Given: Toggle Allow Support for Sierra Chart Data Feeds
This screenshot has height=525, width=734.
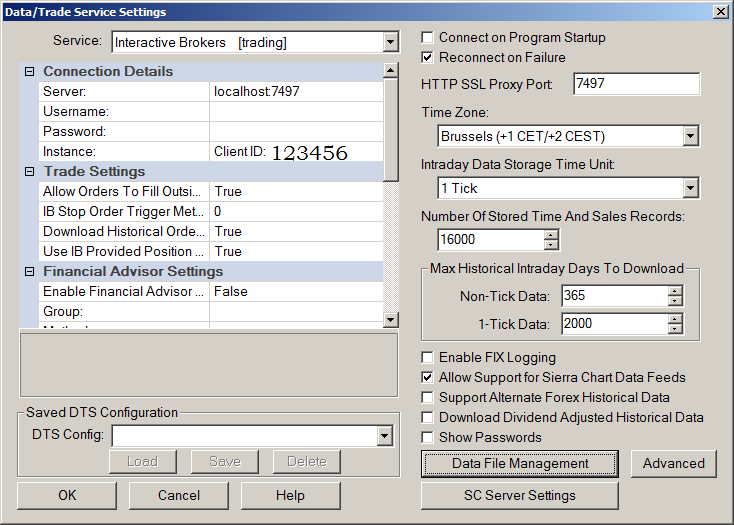Looking at the screenshot, I should point(427,377).
